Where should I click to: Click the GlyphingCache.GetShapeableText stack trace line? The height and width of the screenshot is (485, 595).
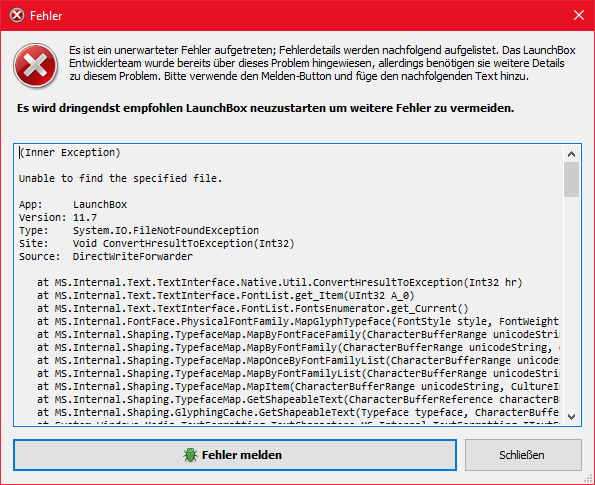click(298, 413)
